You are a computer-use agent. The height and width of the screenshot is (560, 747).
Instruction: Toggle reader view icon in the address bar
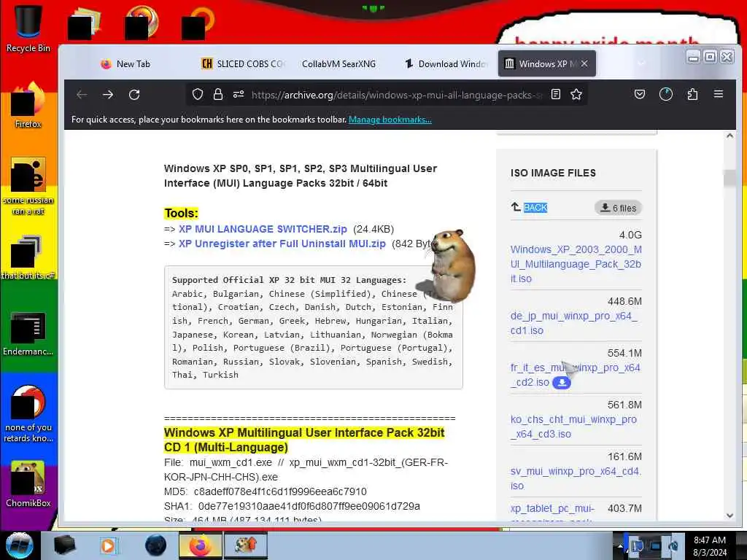(555, 94)
